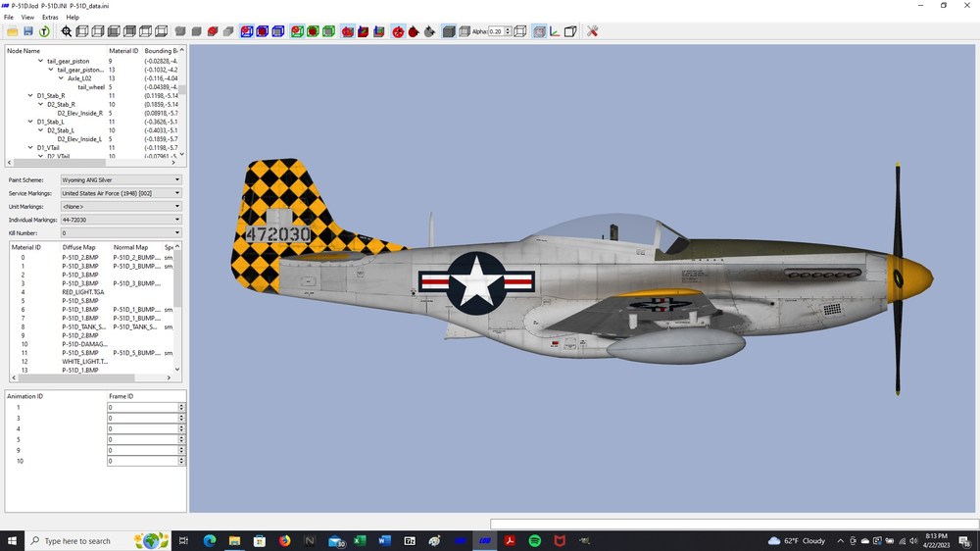980x551 pixels.
Task: Click the Node Name column header
Action: [x=24, y=51]
